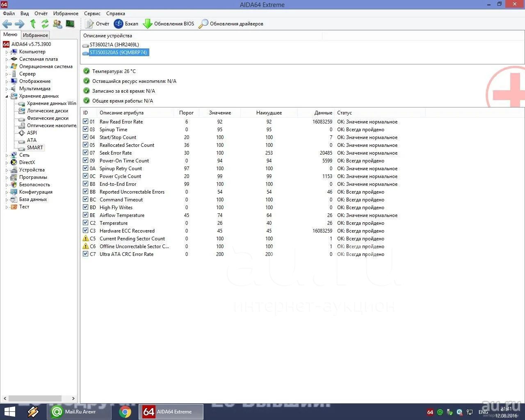The image size is (525, 420).
Task: Switch to the Меню tab
Action: tap(10, 34)
